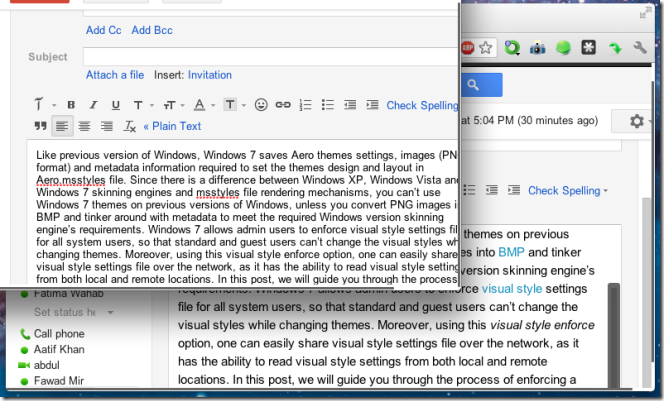Click the cursive T font icon

click(x=39, y=104)
